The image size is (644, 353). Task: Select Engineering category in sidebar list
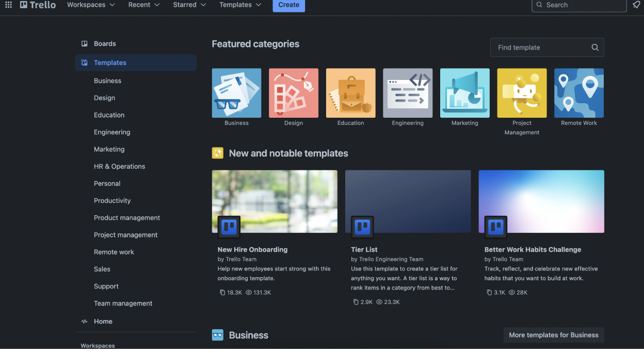pyautogui.click(x=112, y=132)
